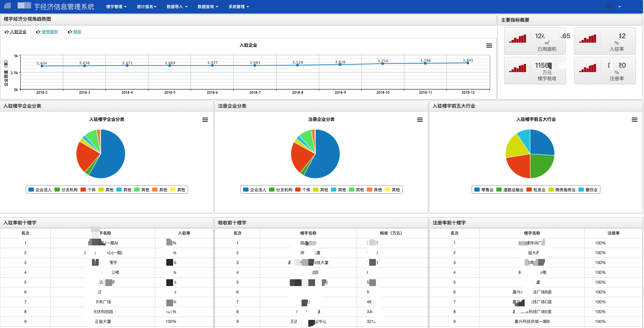Open the 数据查询 navigation menu

208,7
